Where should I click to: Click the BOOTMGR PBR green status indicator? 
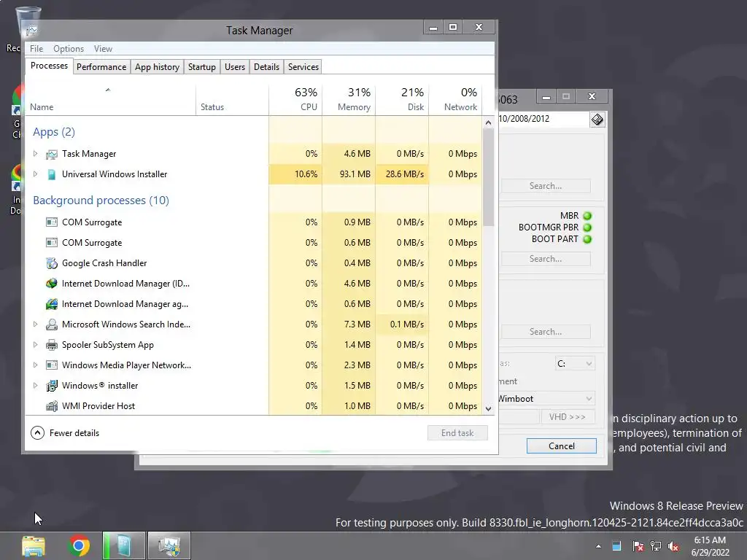pyautogui.click(x=587, y=227)
